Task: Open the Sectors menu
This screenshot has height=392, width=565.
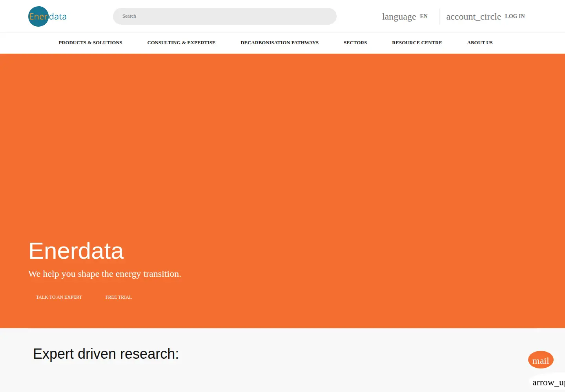Action: pos(355,43)
